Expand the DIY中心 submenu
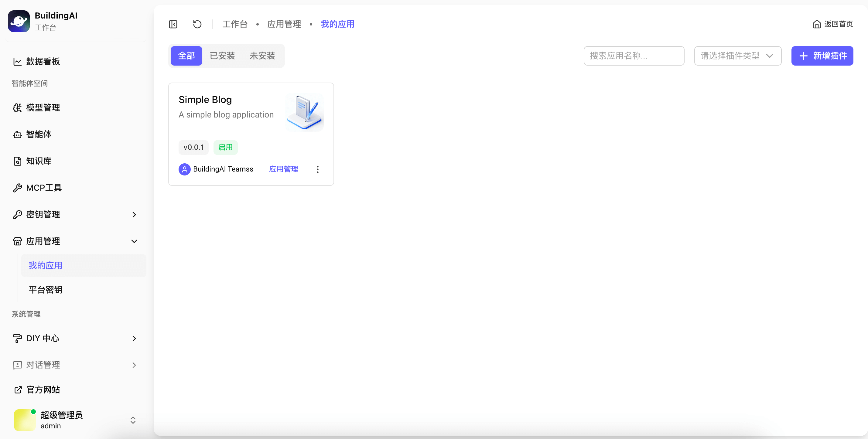This screenshot has width=868, height=439. (x=134, y=338)
